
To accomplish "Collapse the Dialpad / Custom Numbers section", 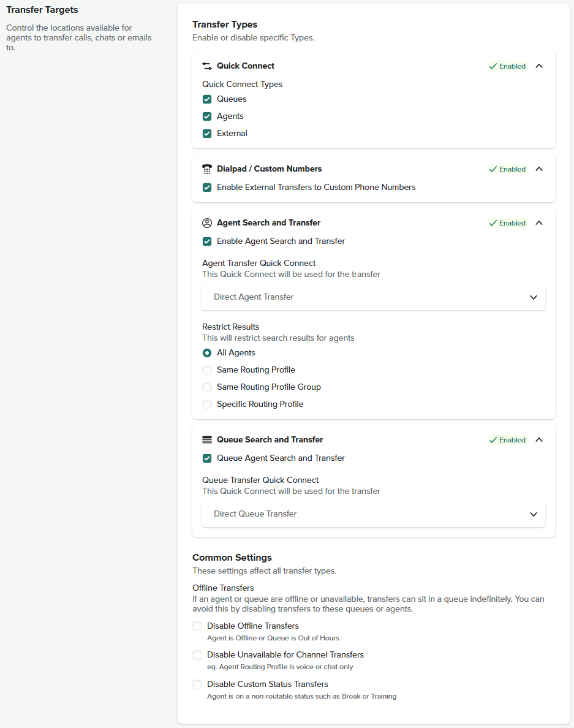I will pyautogui.click(x=539, y=169).
